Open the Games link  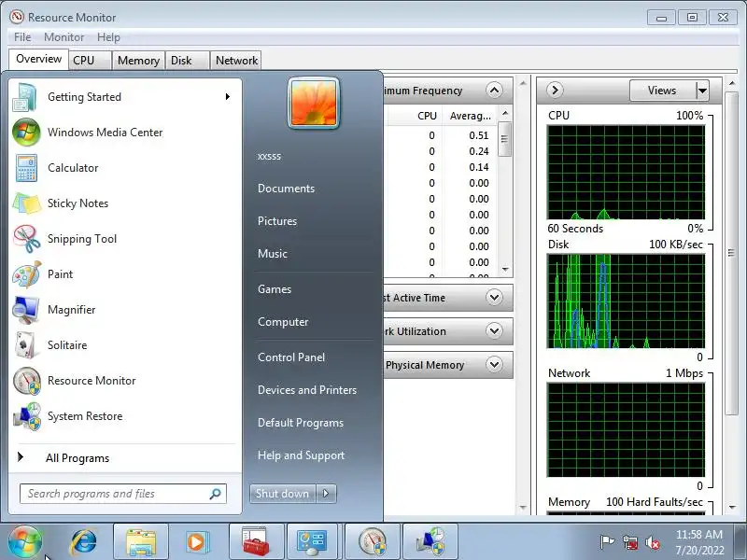(x=274, y=289)
